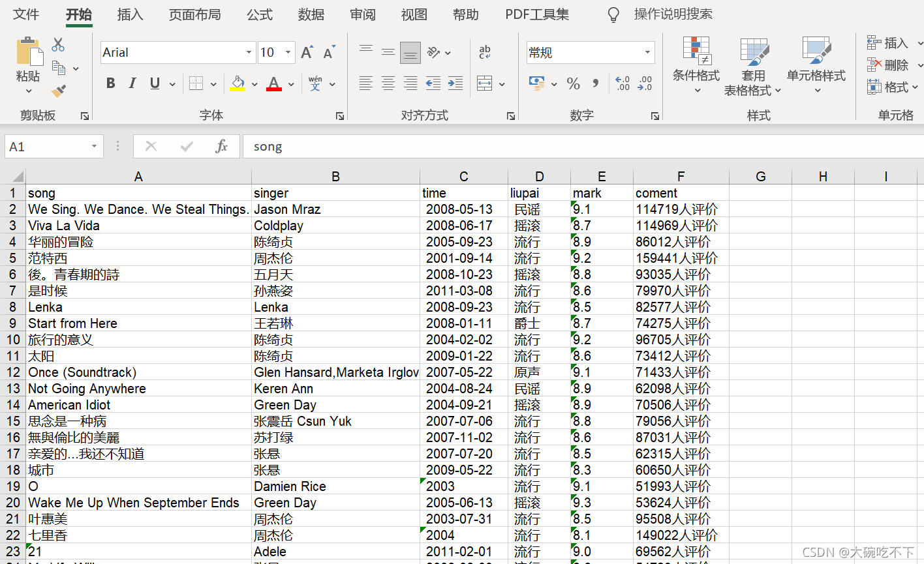Click the Copy icon
924x564 pixels.
click(59, 68)
